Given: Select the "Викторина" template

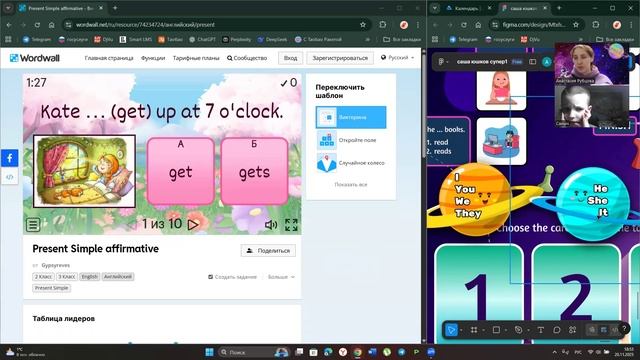Looking at the screenshot, I should tap(351, 117).
